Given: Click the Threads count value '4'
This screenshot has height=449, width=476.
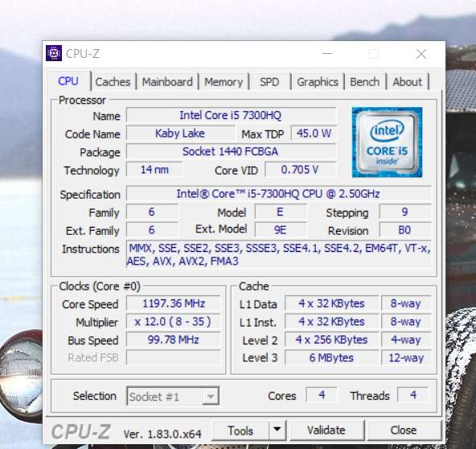Looking at the screenshot, I should coord(412,394).
